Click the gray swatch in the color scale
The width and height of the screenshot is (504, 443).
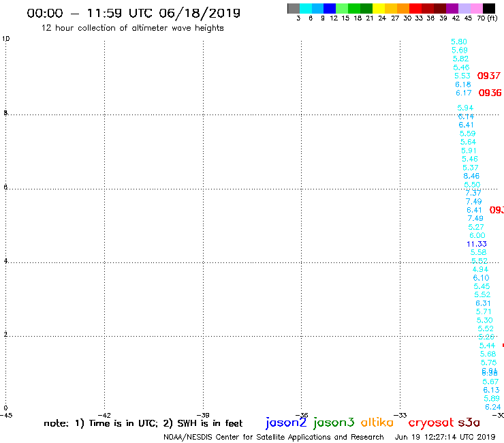point(294,8)
